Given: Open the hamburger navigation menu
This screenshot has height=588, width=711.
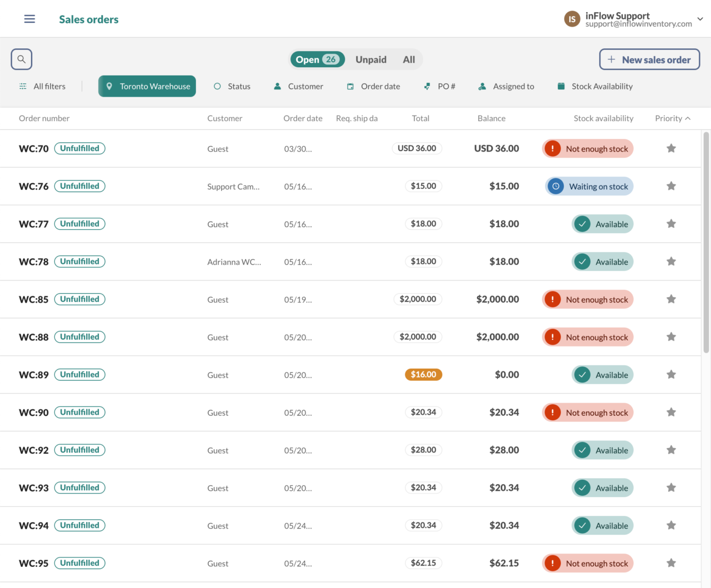Looking at the screenshot, I should click(x=29, y=18).
